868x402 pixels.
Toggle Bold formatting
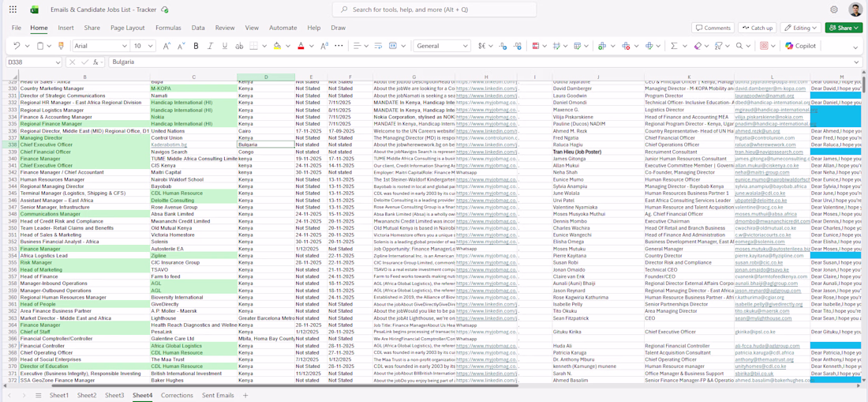pos(196,46)
